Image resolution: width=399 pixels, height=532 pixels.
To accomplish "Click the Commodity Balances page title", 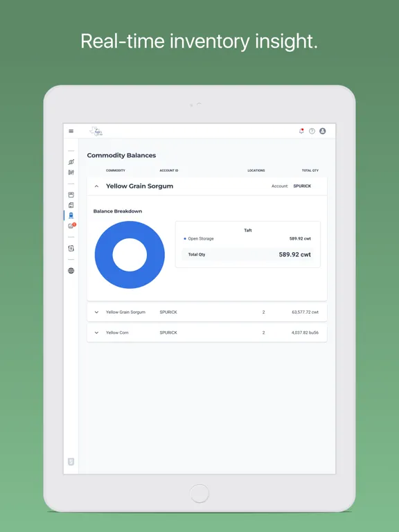I will pyautogui.click(x=121, y=155).
